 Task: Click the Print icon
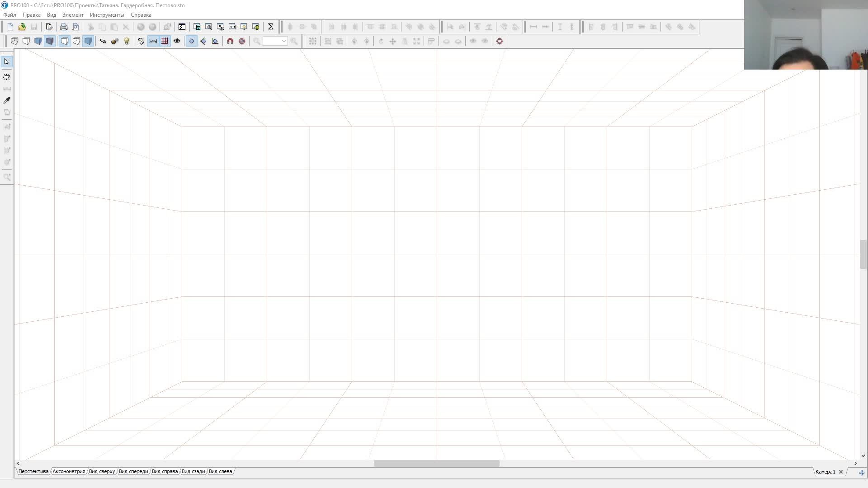pos(64,27)
